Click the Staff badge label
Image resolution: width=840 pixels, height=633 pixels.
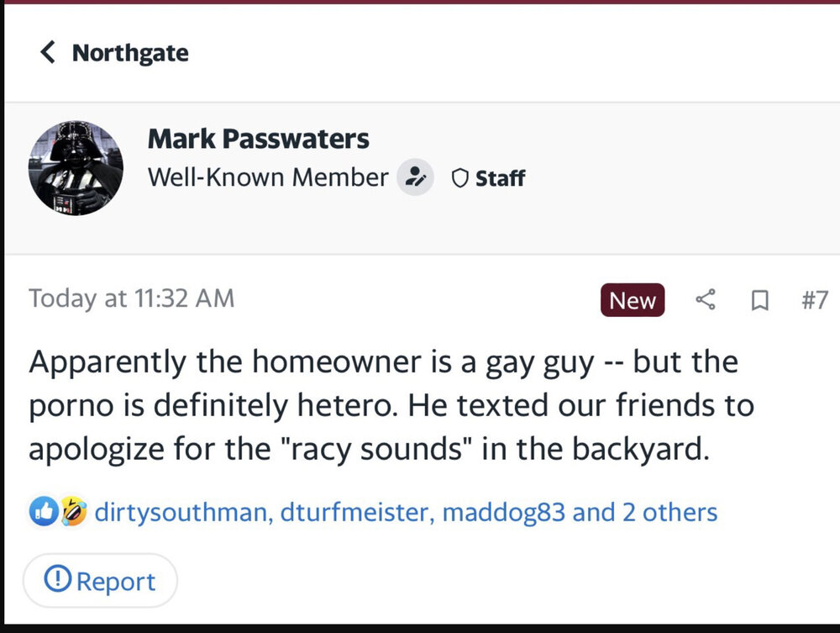(500, 178)
